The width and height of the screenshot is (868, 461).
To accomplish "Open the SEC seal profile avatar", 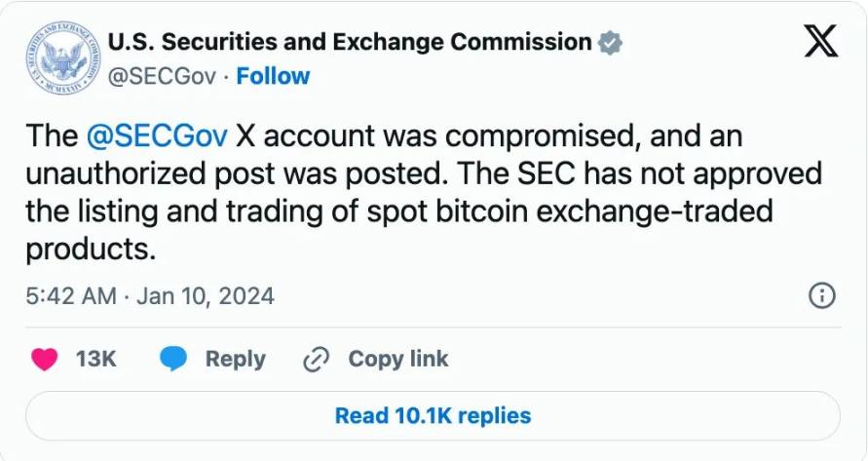I will click(59, 59).
